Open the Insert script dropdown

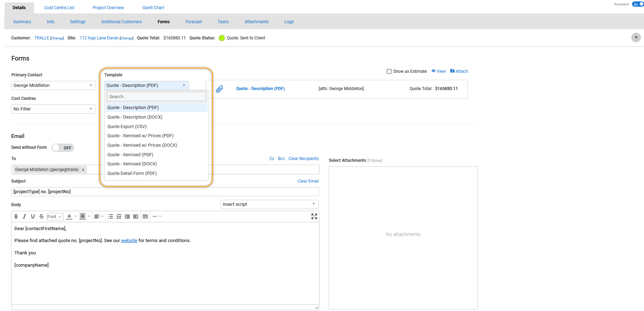click(x=269, y=204)
